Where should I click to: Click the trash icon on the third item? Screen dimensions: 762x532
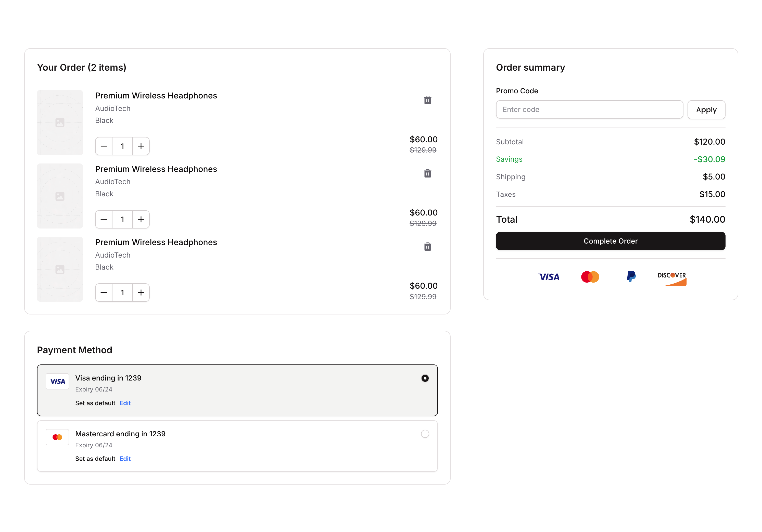(x=427, y=247)
